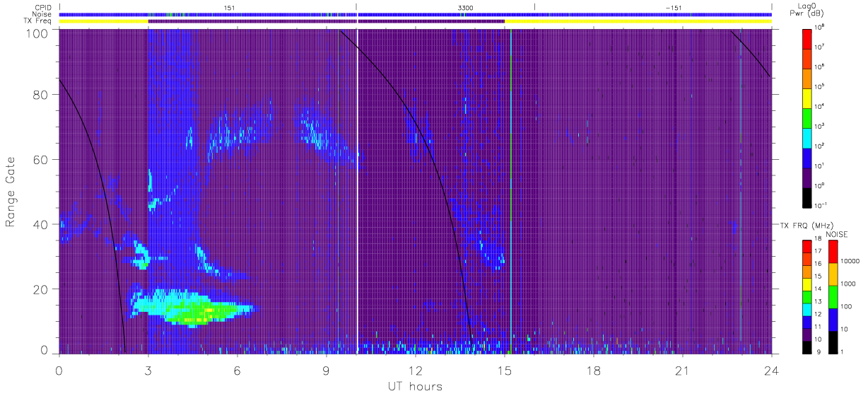Click the 18 tick on UT hours axis
The width and height of the screenshot is (868, 401).
pos(593,369)
